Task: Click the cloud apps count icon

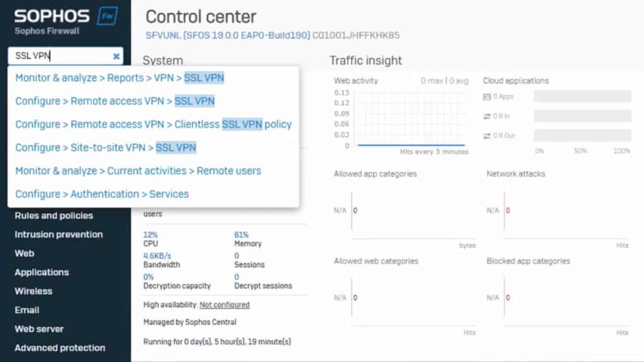Action: [x=487, y=97]
